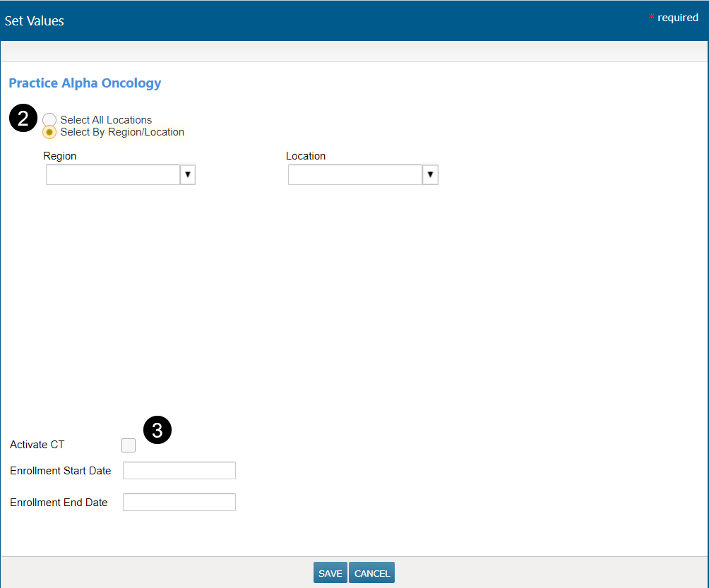
Task: Expand the Location dropdown arrow
Action: 430,175
